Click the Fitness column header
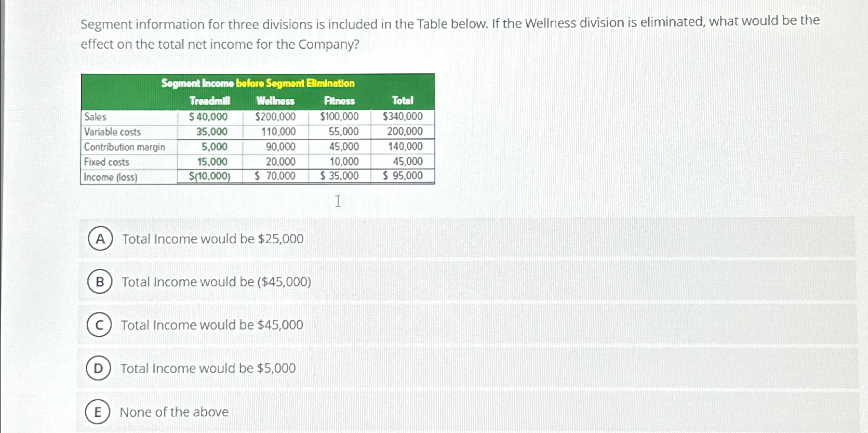The height and width of the screenshot is (433, 868). pos(340,101)
